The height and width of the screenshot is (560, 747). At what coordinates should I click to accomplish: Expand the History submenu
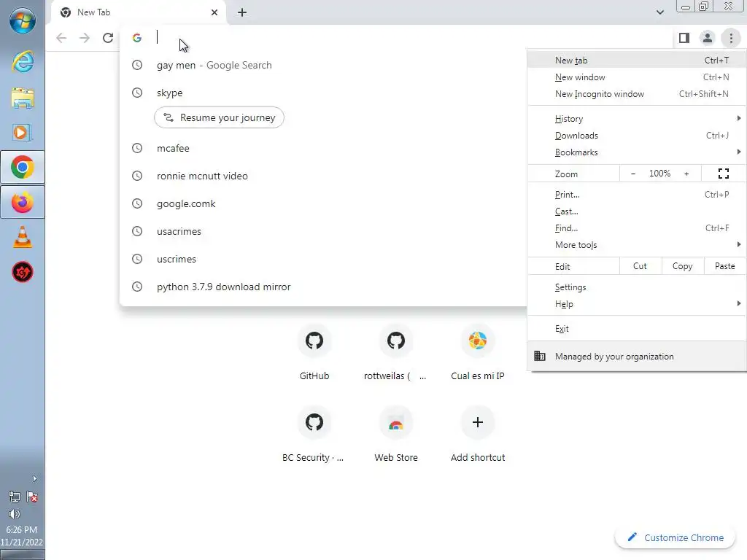click(636, 119)
